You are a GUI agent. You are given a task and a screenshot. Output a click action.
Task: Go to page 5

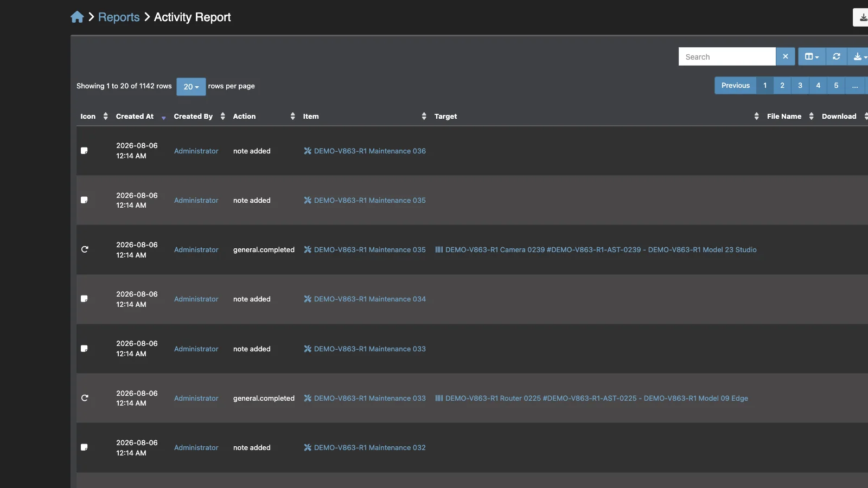tap(836, 86)
